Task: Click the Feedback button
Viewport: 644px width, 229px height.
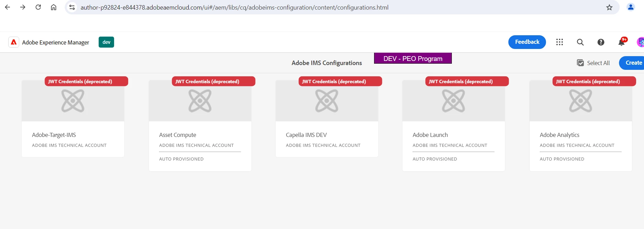Action: coord(527,42)
